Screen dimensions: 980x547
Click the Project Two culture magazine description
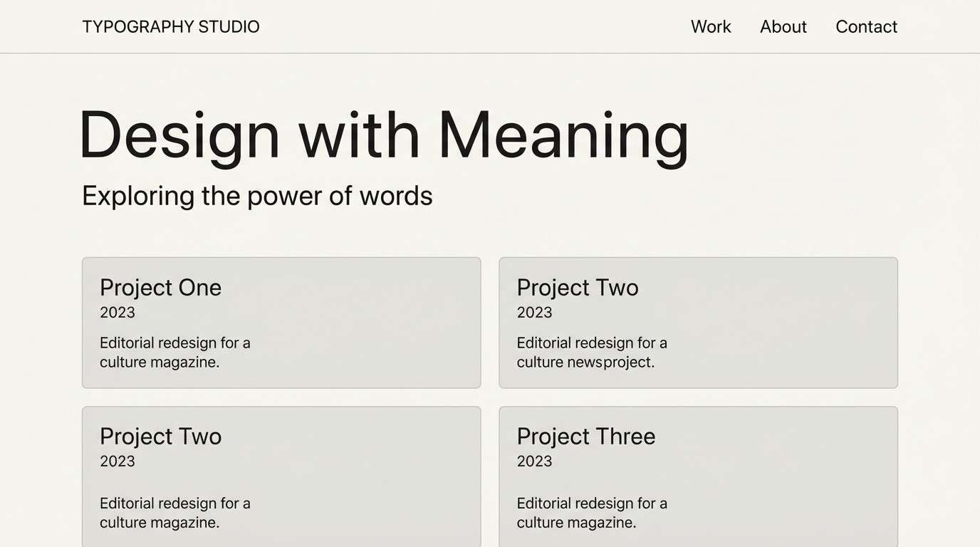(x=174, y=513)
